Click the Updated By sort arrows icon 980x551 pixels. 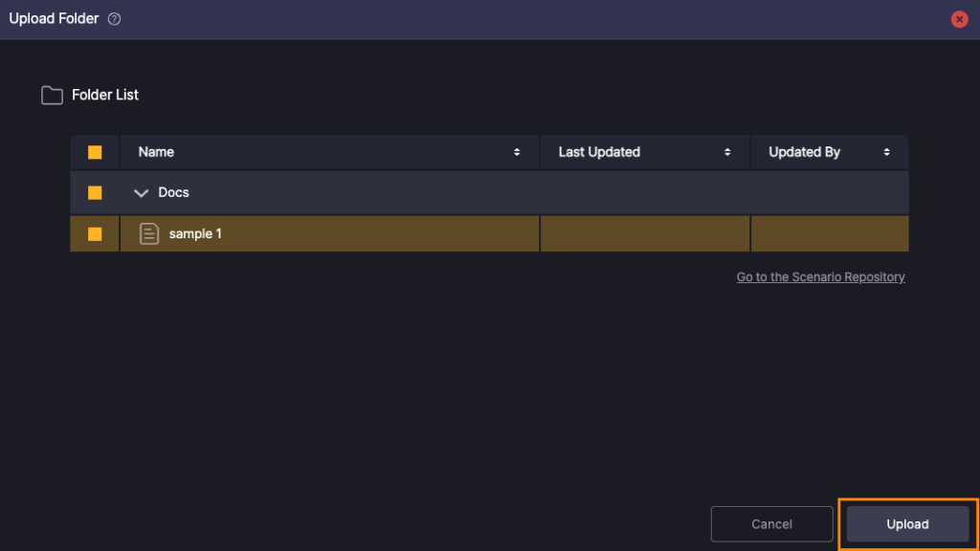pyautogui.click(x=887, y=152)
